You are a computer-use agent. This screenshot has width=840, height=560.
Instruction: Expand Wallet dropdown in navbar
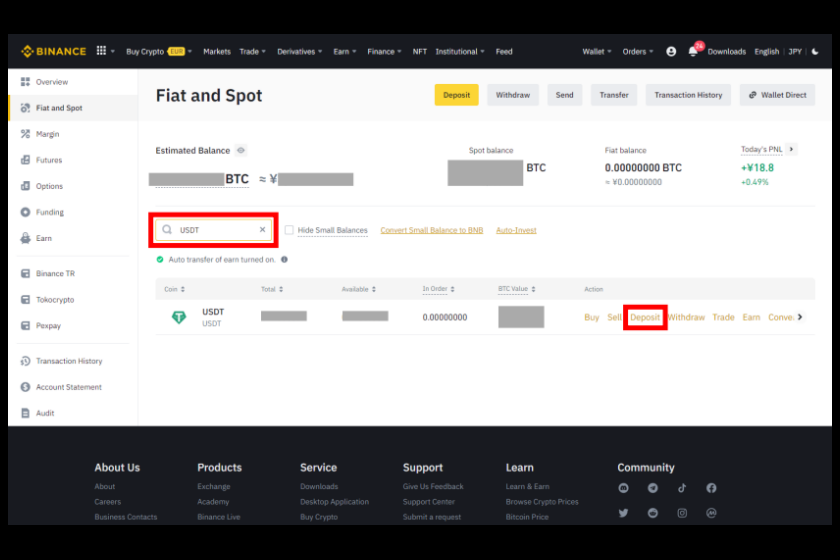click(x=597, y=51)
